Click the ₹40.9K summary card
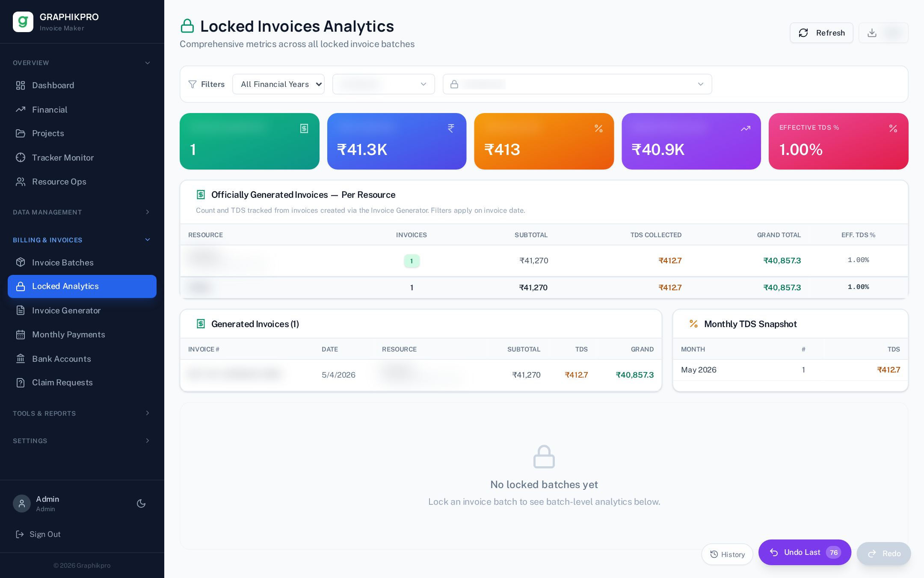 pos(691,141)
